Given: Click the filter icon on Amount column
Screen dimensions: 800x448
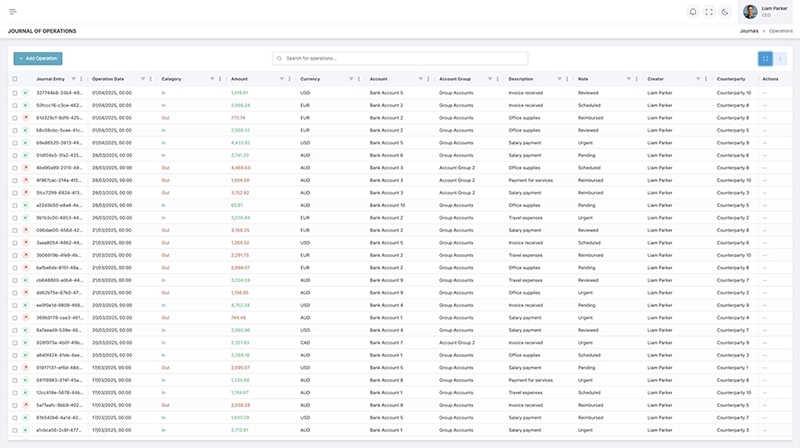Looking at the screenshot, I should tap(282, 78).
